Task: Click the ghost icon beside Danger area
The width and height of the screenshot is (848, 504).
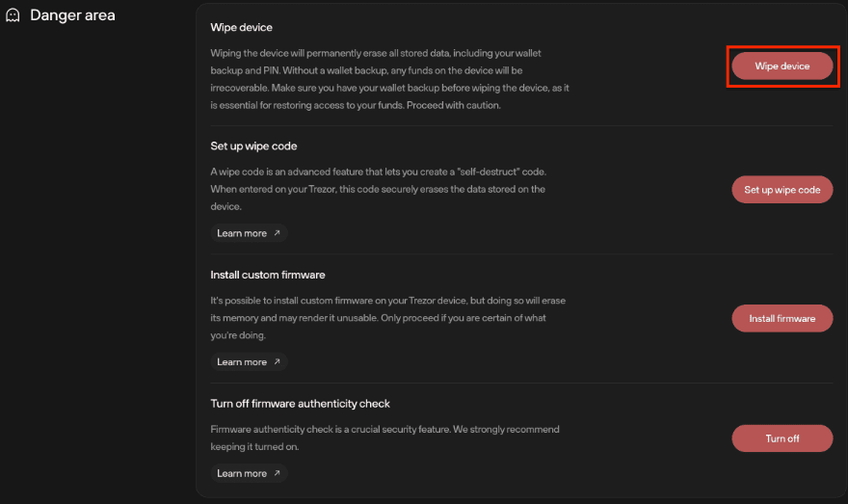Action: 13,15
